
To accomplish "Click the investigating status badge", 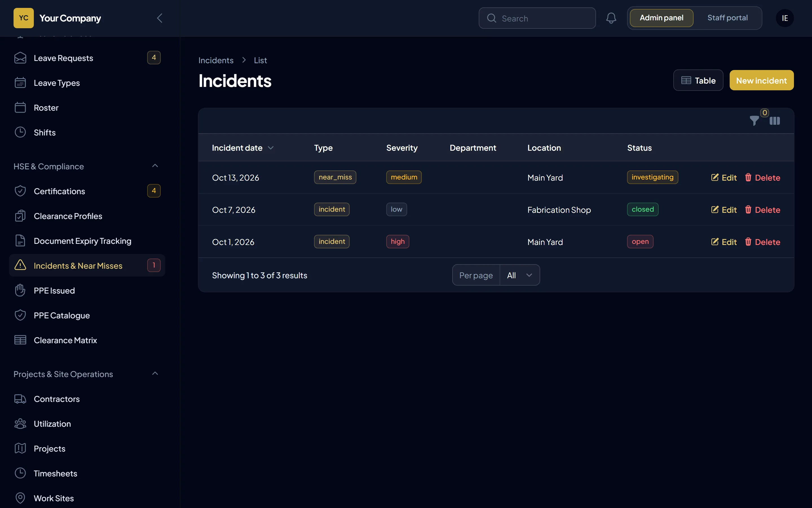I will click(x=652, y=177).
